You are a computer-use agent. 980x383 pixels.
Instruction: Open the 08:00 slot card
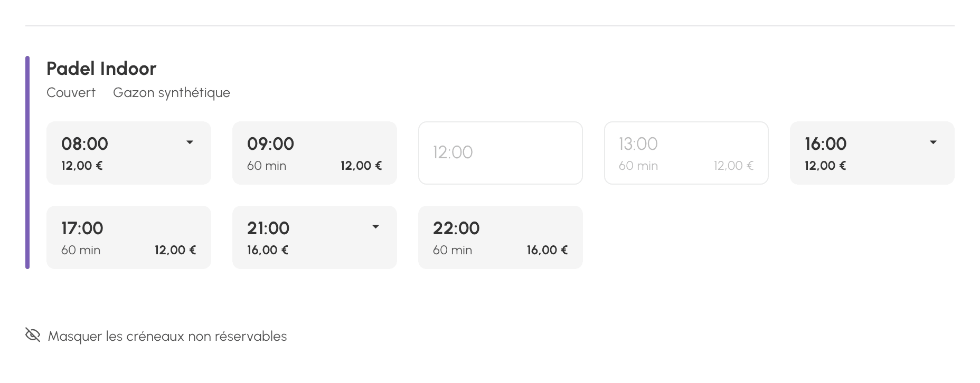pyautogui.click(x=129, y=153)
